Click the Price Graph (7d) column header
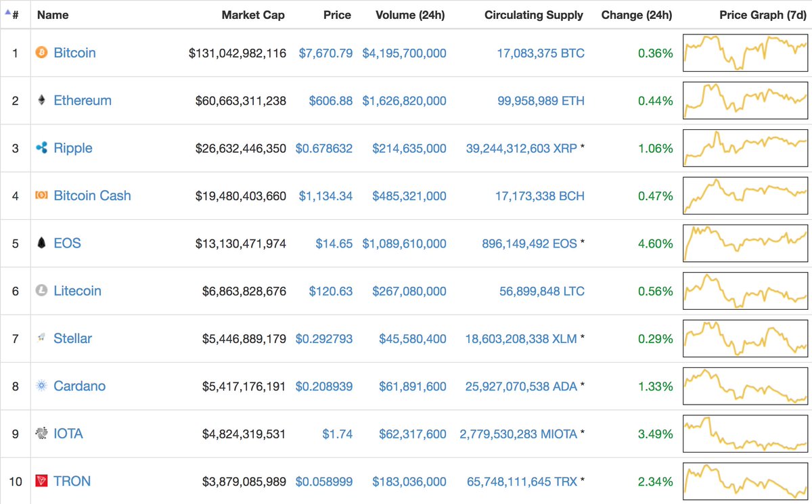The image size is (812, 504). click(764, 15)
